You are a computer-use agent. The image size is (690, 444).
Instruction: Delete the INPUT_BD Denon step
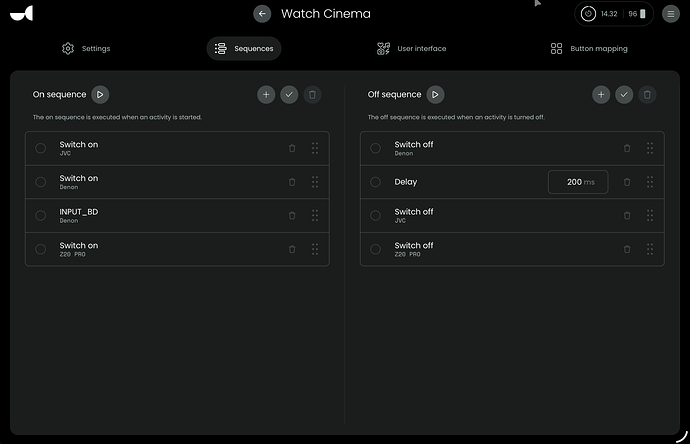pyautogui.click(x=292, y=215)
